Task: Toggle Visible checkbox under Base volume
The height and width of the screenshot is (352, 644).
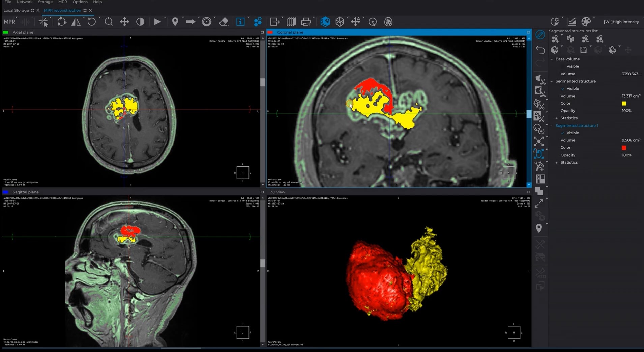Action: point(563,66)
